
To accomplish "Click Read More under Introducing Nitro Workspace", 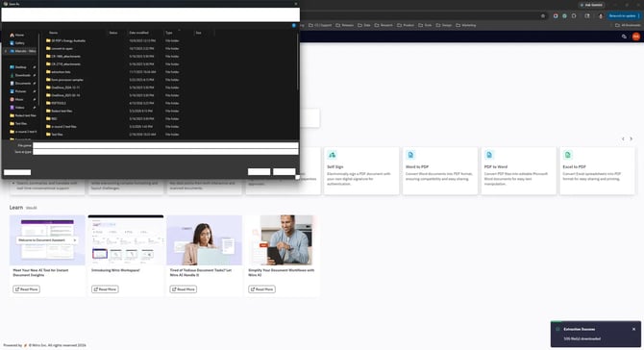I will 105,289.
